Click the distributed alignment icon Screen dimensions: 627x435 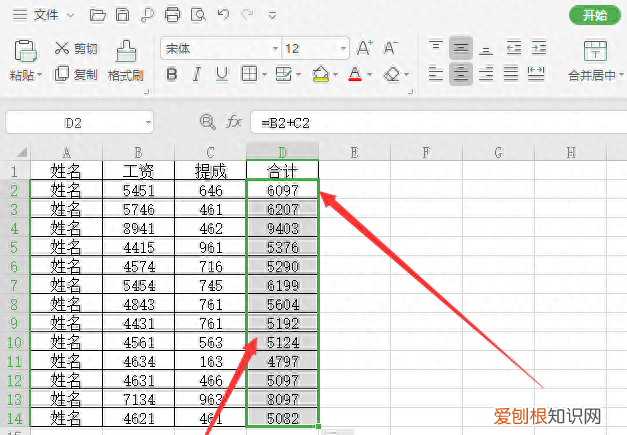(x=536, y=74)
